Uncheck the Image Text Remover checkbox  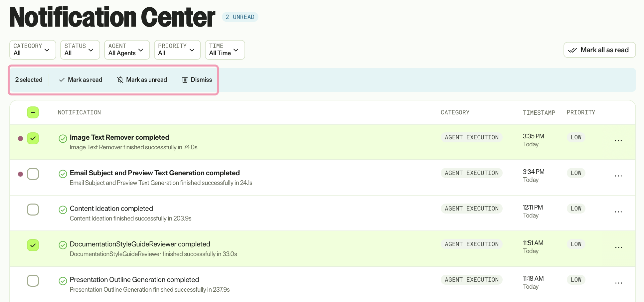click(x=33, y=138)
